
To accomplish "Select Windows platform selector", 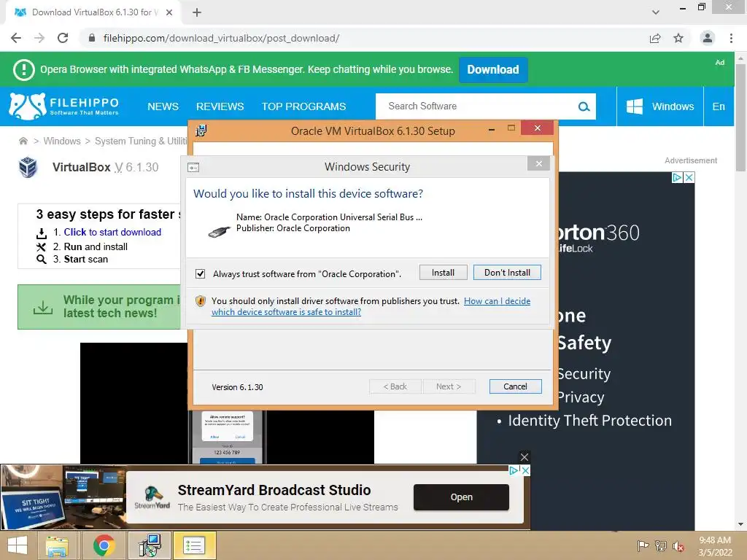I will coord(659,106).
